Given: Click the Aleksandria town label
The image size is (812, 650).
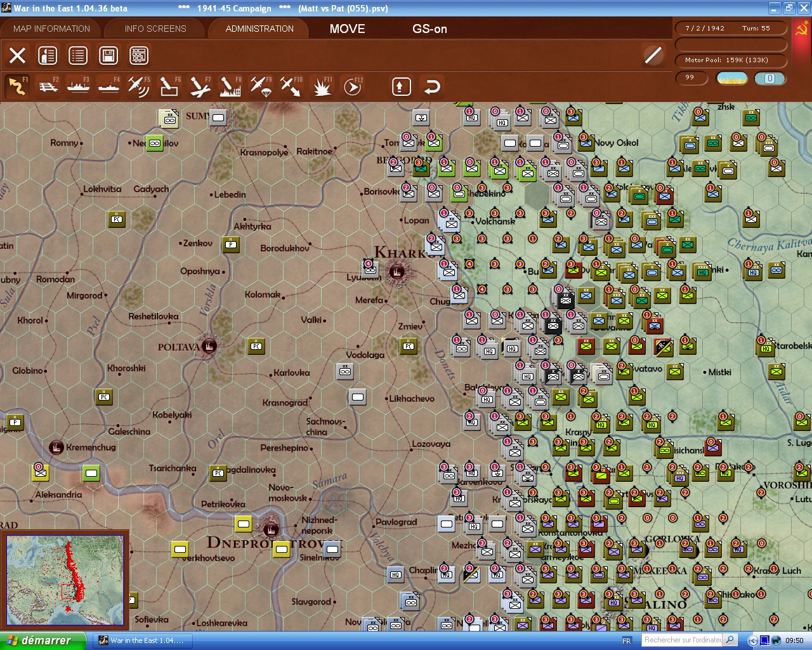Looking at the screenshot, I should [58, 494].
